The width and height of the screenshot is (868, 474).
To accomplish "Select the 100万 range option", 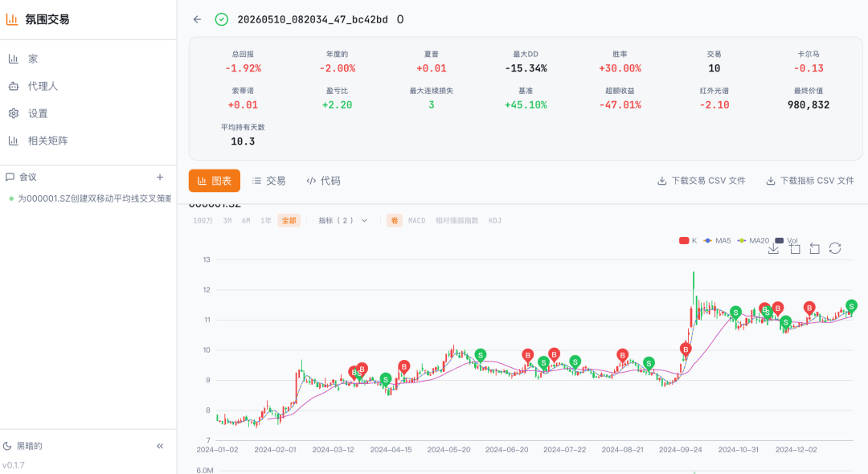I will pyautogui.click(x=203, y=221).
